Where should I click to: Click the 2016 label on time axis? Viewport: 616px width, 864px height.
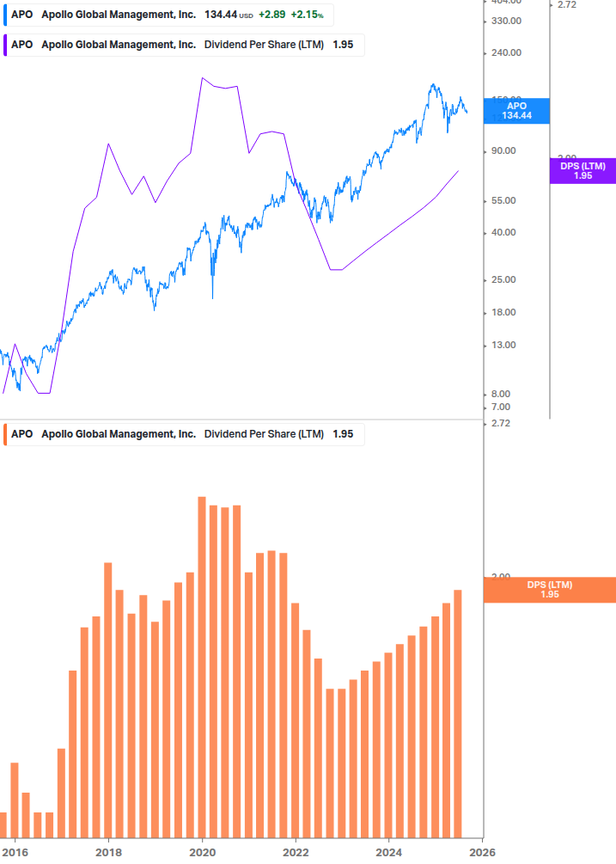point(15,853)
